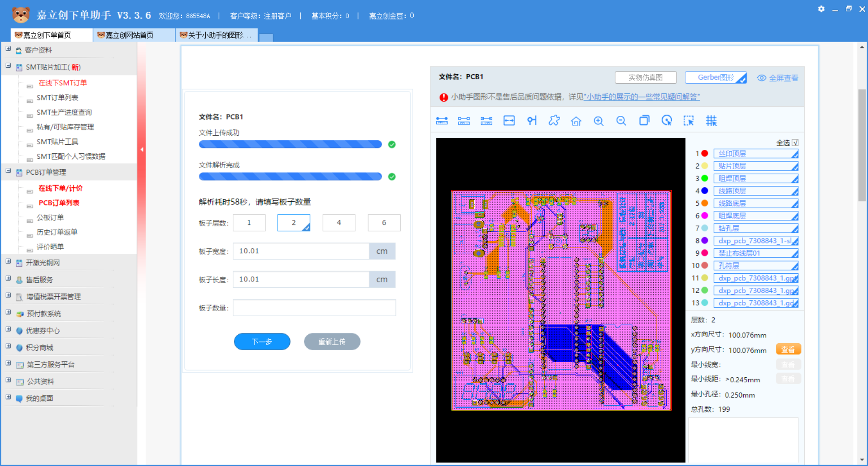Select board layer count 1
Screen dimensions: 868x466
coord(249,223)
